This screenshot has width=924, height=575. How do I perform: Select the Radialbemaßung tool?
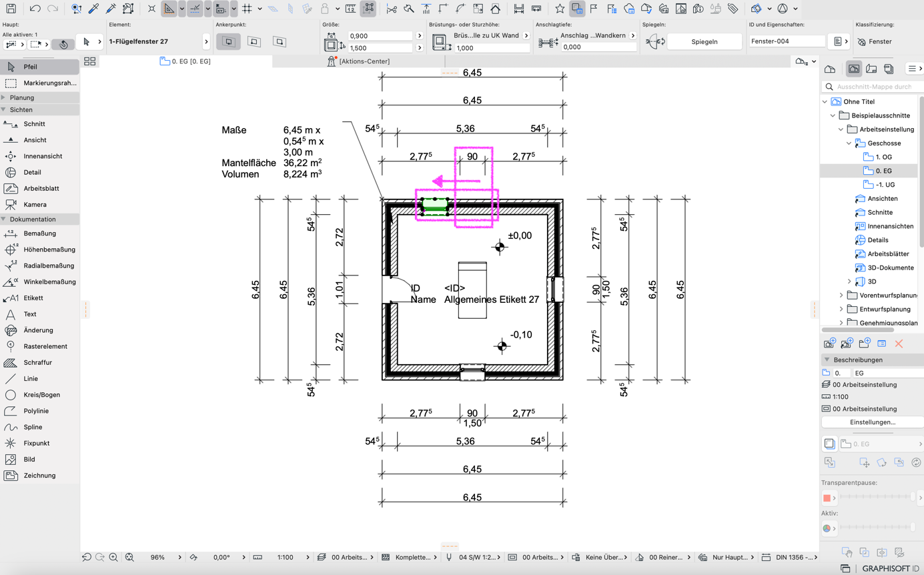[39, 265]
